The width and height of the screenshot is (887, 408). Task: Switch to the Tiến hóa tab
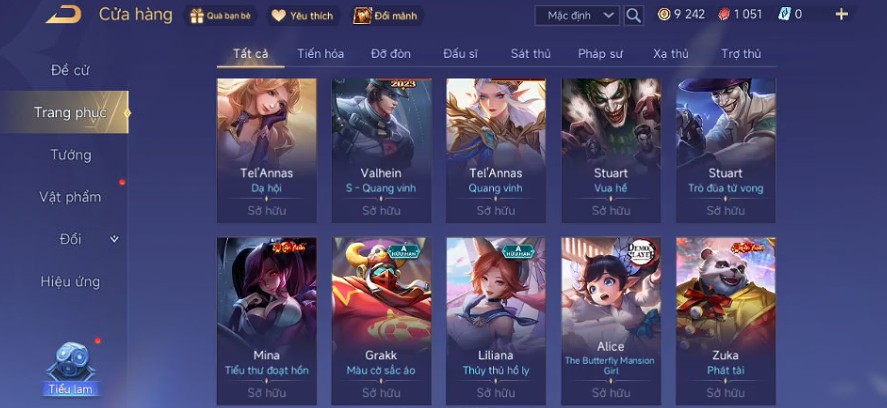(321, 54)
